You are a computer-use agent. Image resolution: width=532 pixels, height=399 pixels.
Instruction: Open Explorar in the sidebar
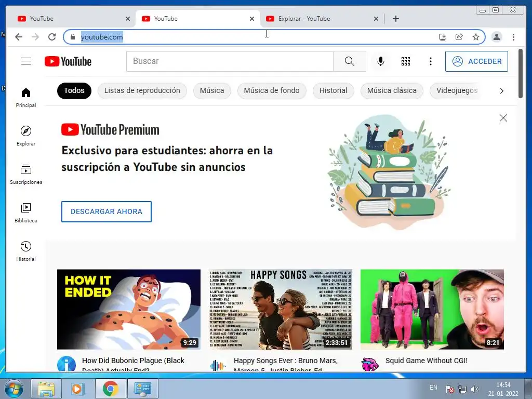(26, 136)
